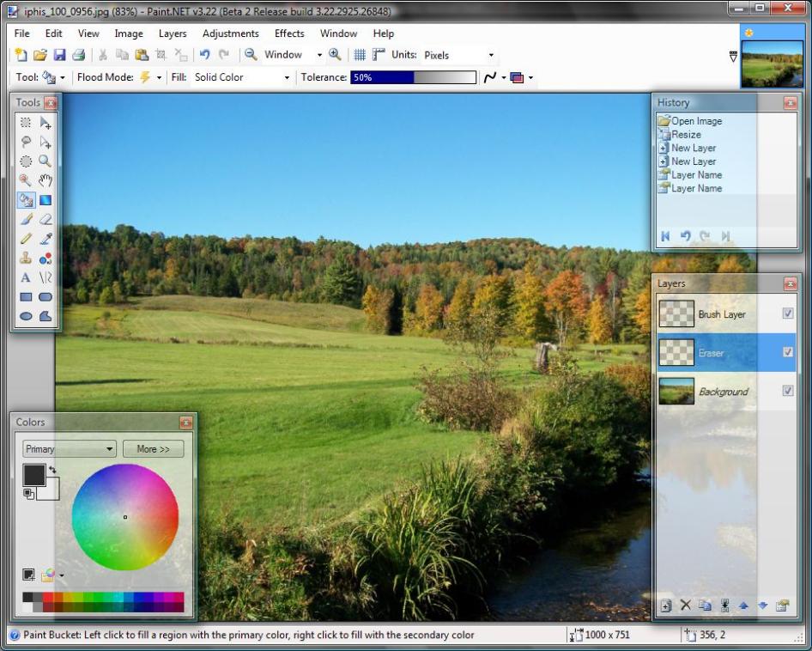Screen dimensions: 812x651
Task: Select the Text tool
Action: (x=26, y=277)
